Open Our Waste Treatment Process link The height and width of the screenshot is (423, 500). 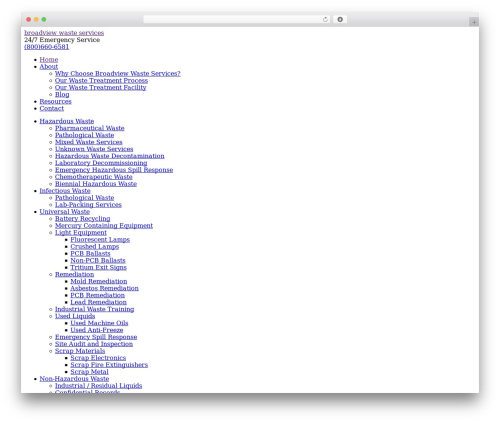pyautogui.click(x=101, y=81)
